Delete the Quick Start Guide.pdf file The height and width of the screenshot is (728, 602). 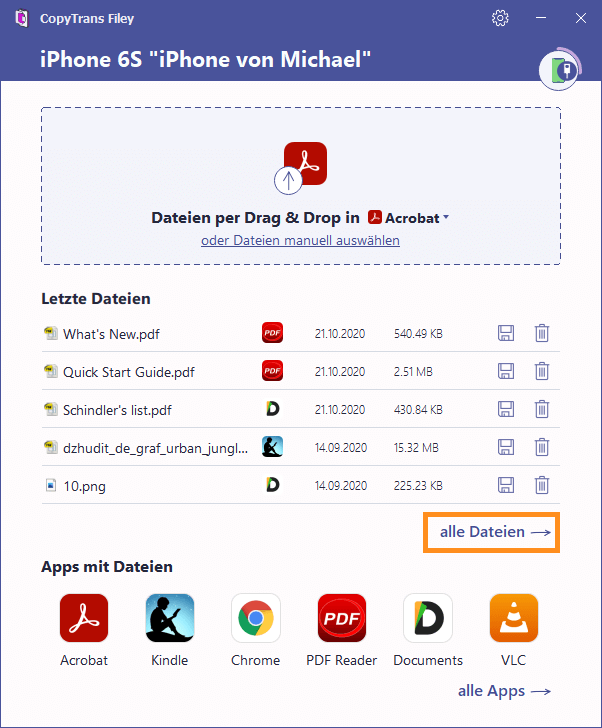542,371
